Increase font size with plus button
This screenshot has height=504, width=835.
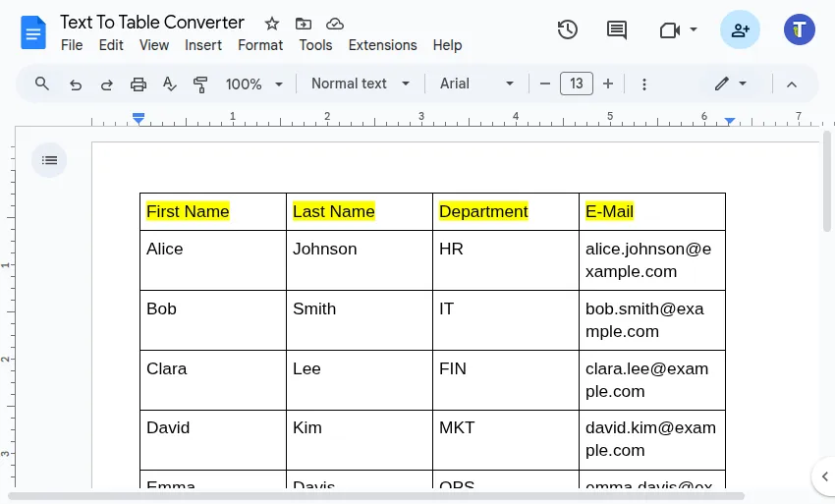[x=608, y=84]
